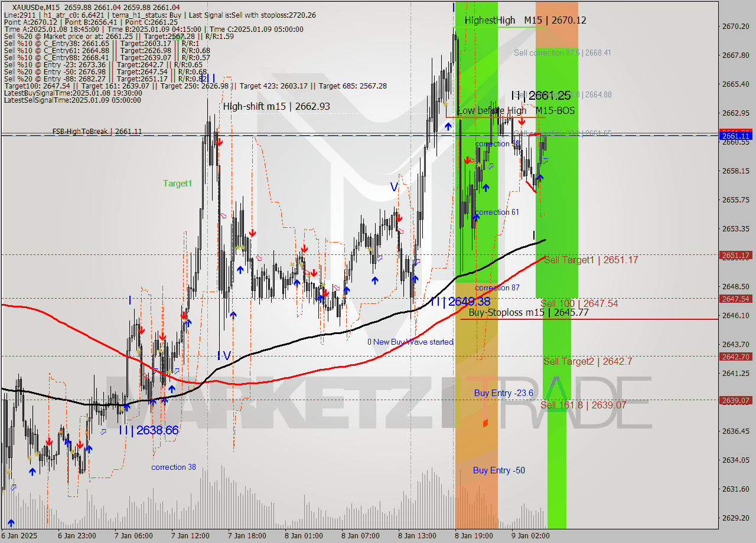Click the 2670.20 price axis value

pyautogui.click(x=735, y=26)
